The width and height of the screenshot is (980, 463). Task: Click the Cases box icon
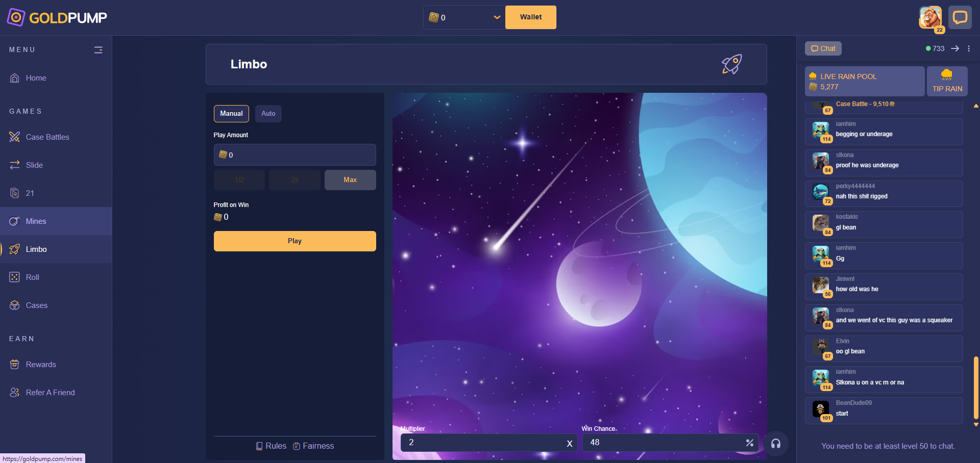click(x=15, y=305)
